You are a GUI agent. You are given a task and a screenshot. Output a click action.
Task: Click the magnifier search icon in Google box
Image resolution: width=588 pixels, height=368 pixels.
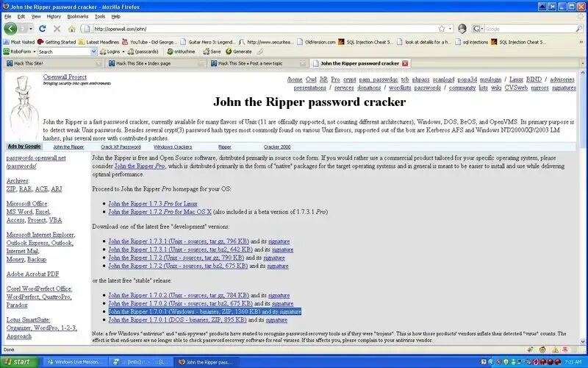[578, 29]
